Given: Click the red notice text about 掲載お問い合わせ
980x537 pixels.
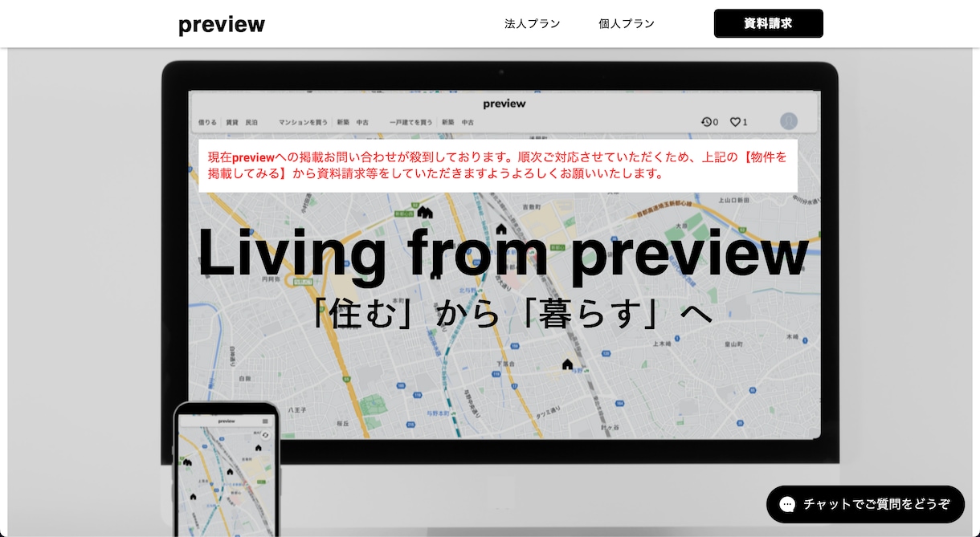Looking at the screenshot, I should click(x=497, y=165).
